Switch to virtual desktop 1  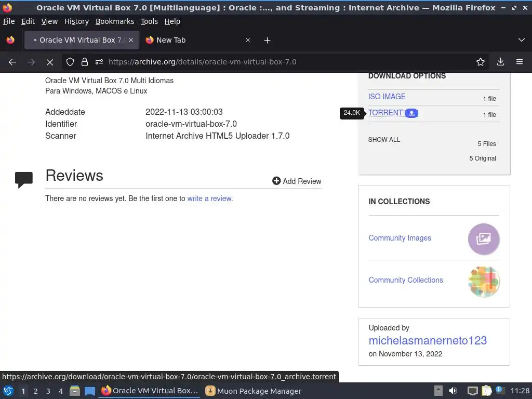[23, 391]
